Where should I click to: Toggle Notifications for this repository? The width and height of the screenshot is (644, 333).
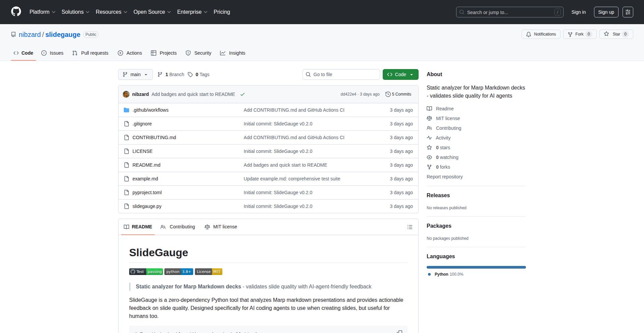tap(541, 34)
